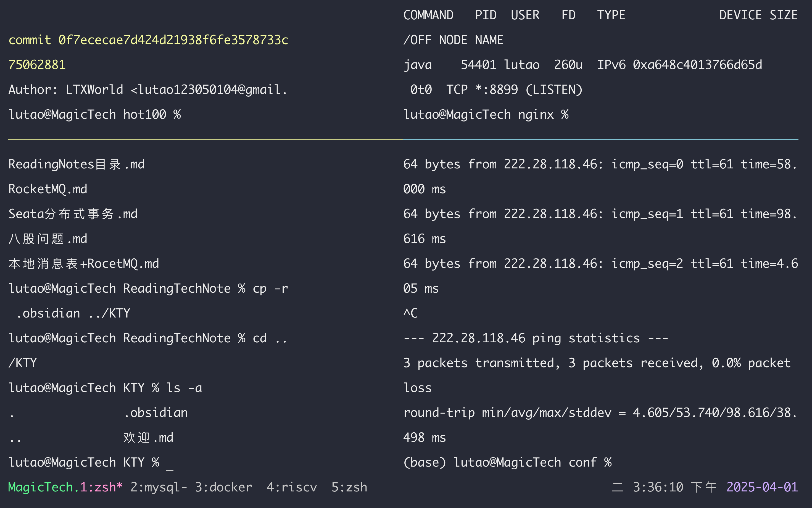Focus the nginx prompt pane

[486, 115]
